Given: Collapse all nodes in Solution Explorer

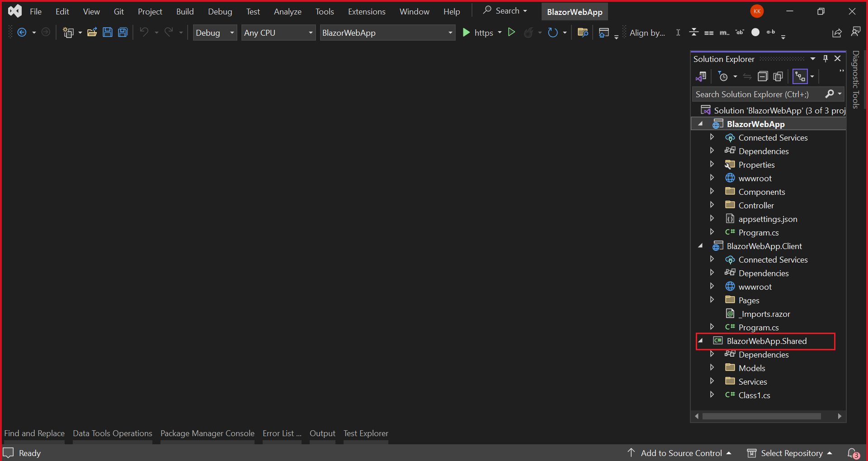Looking at the screenshot, I should pos(763,76).
